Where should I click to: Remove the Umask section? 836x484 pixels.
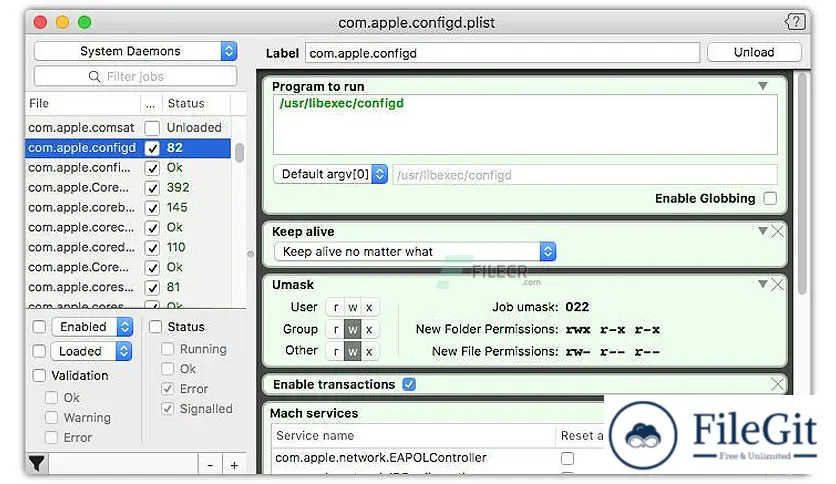coord(777,285)
